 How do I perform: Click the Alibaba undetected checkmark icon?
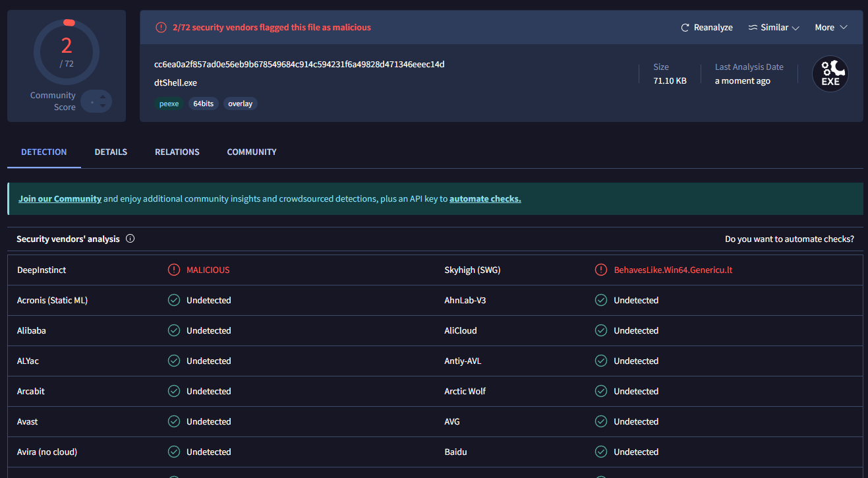point(174,330)
